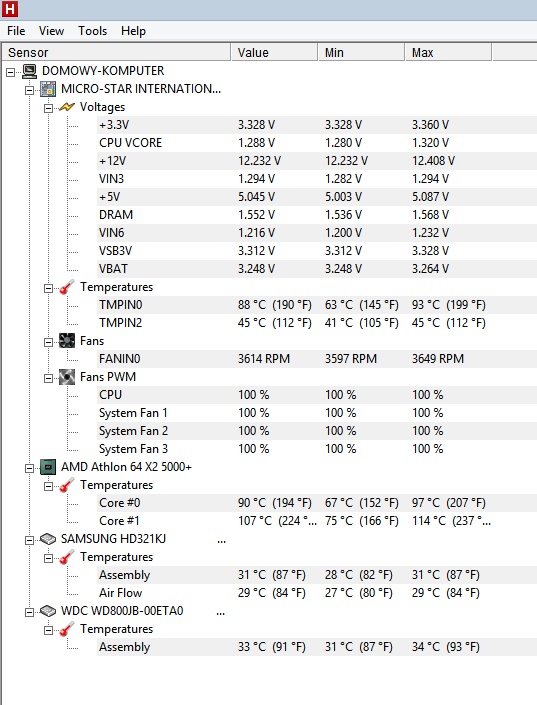Open the File menu
537x705 pixels.
coord(16,31)
